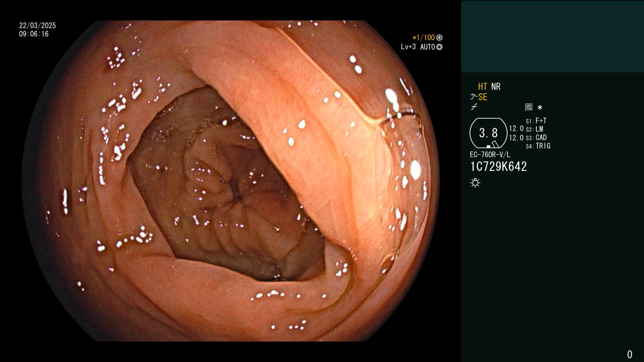Click the "S3: CAD" scope button assignment
The height and width of the screenshot is (362, 644).
[536, 137]
